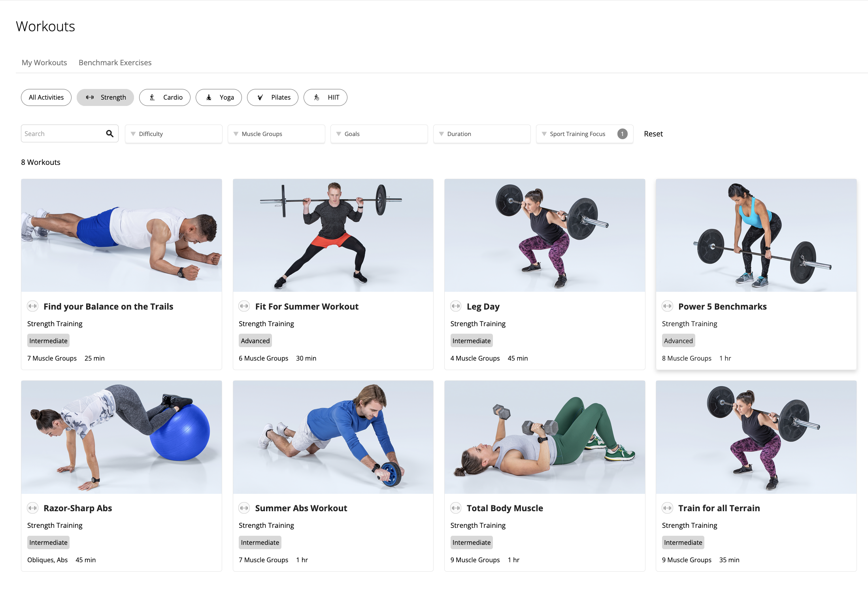The width and height of the screenshot is (868, 616).
Task: Click dumbbell icon beside Total Body Muscle
Action: [x=456, y=508]
